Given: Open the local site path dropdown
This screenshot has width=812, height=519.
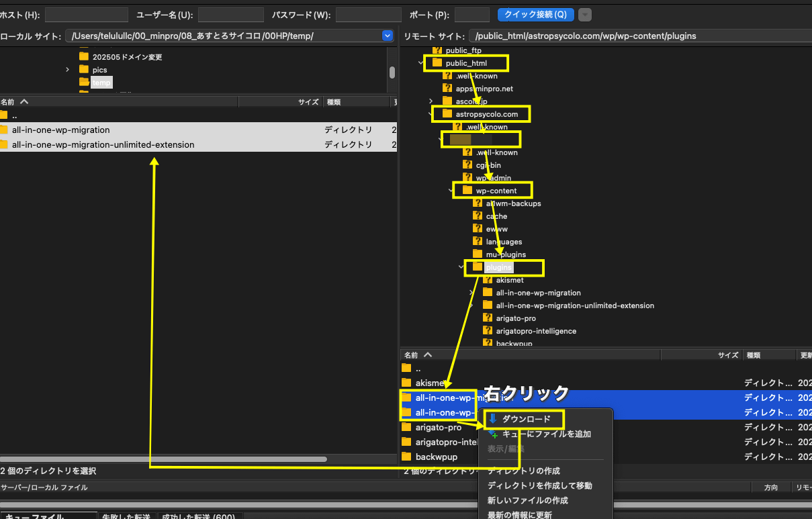Looking at the screenshot, I should (x=387, y=36).
